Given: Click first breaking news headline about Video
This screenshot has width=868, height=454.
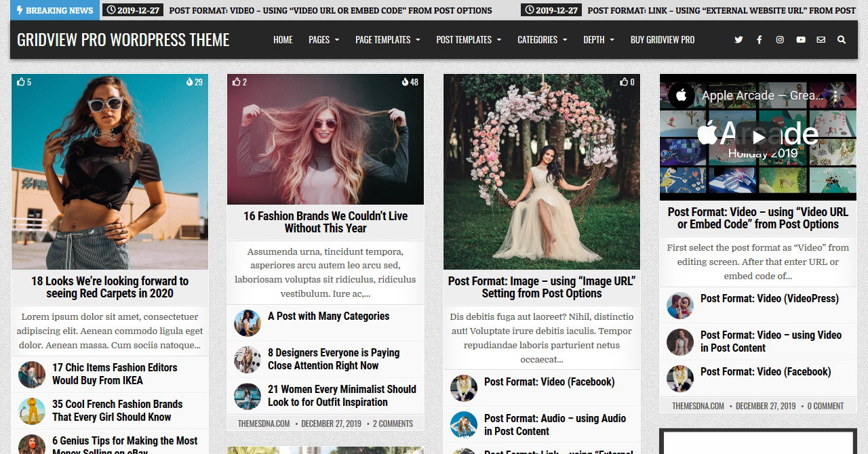Looking at the screenshot, I should [331, 10].
